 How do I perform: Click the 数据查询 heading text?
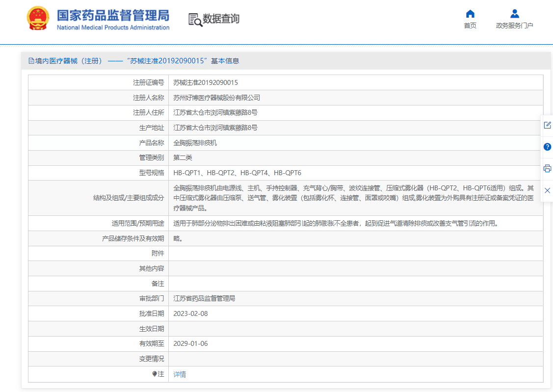tap(221, 19)
